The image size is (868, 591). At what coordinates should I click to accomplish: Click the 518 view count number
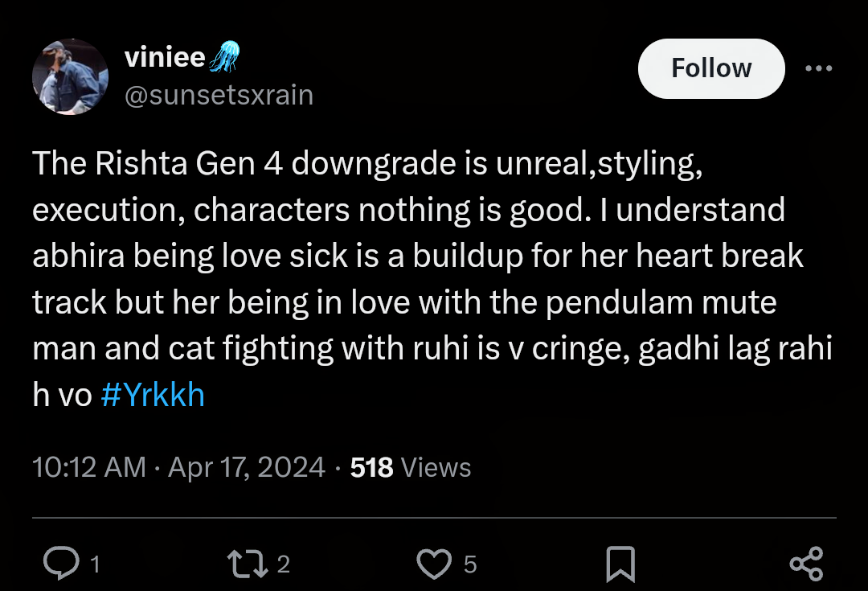[x=371, y=467]
